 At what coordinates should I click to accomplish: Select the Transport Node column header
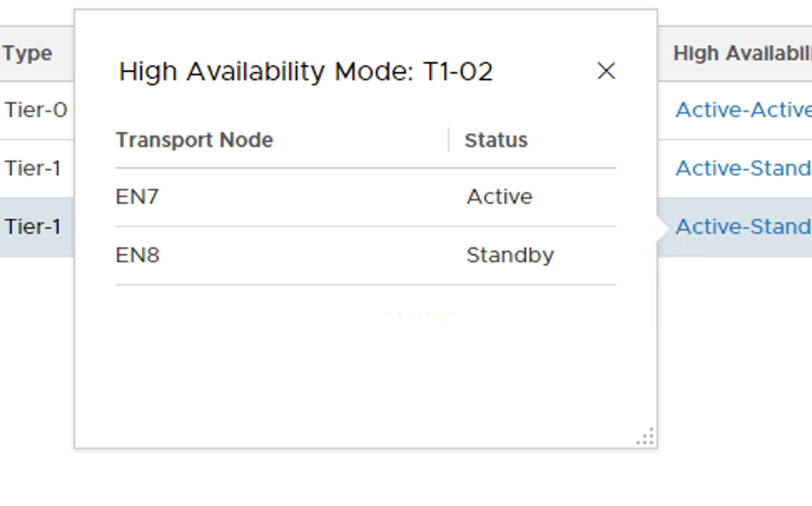(x=194, y=140)
